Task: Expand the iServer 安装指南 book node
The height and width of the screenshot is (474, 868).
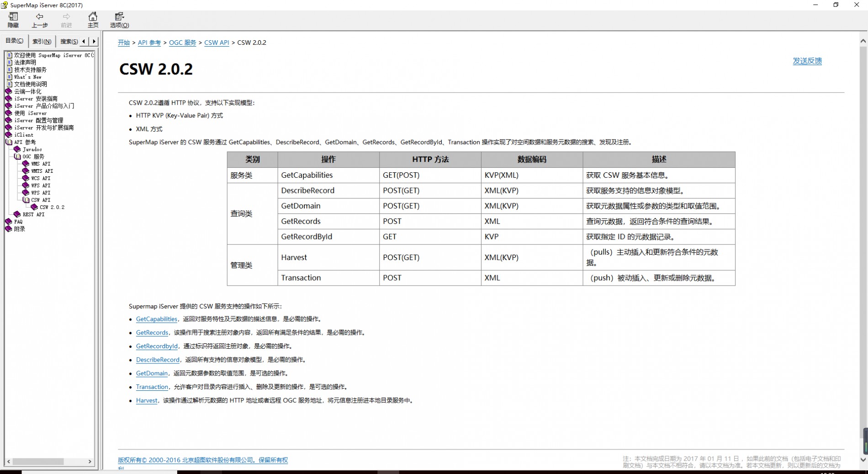Action: tap(9, 99)
